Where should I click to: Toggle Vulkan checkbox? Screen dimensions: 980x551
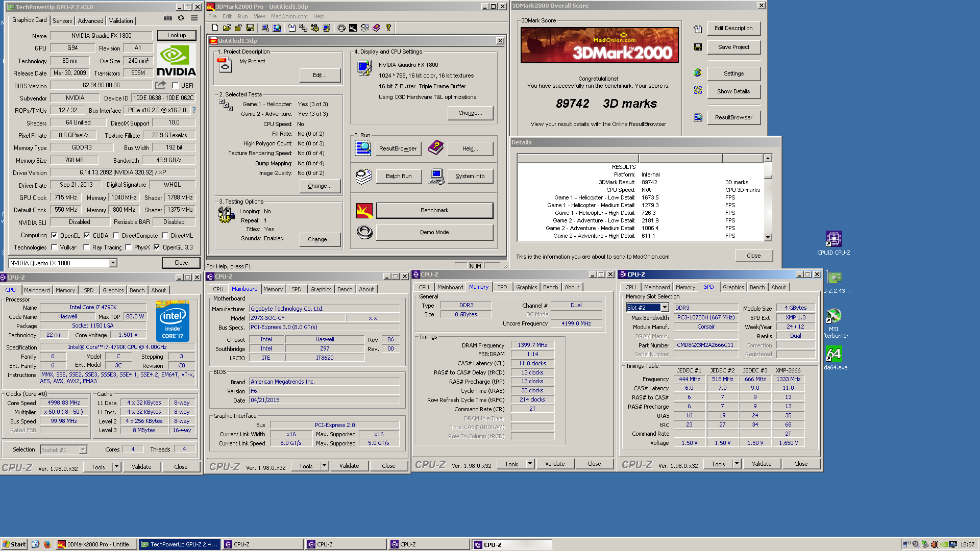pyautogui.click(x=54, y=247)
